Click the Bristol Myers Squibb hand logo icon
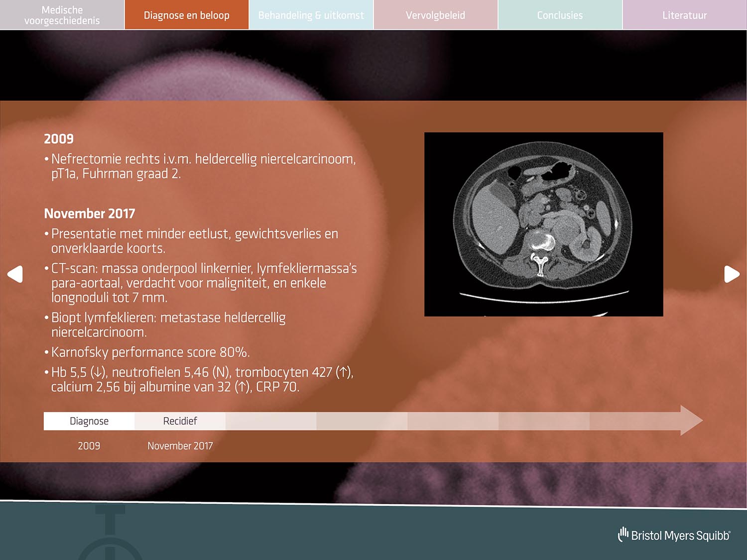This screenshot has width=747, height=560. (x=623, y=534)
